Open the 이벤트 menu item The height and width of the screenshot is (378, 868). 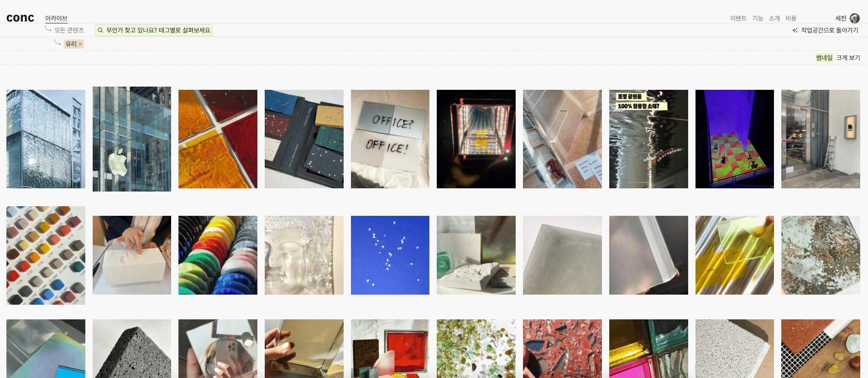point(738,18)
